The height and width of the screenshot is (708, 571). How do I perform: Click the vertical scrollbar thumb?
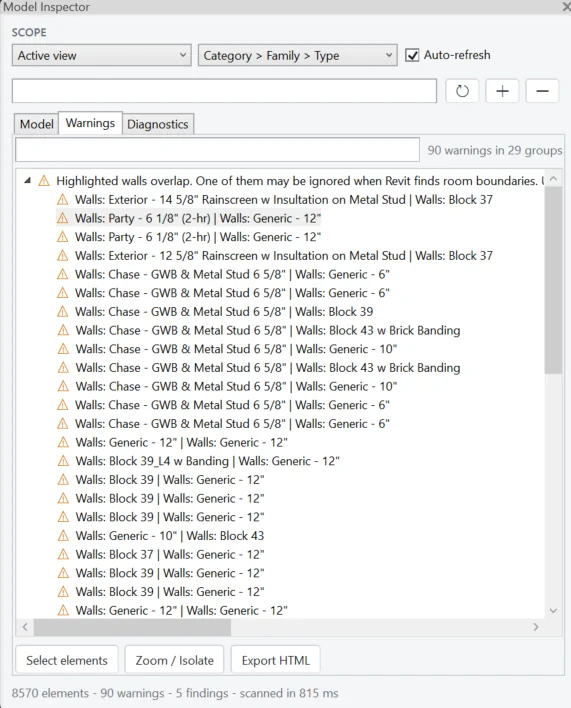(553, 280)
